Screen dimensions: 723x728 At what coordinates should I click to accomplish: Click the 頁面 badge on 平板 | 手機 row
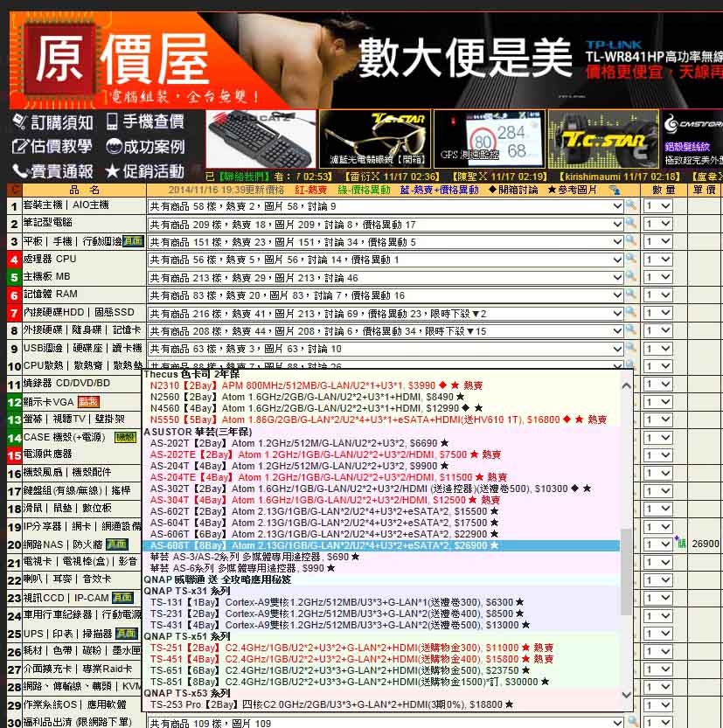[133, 241]
